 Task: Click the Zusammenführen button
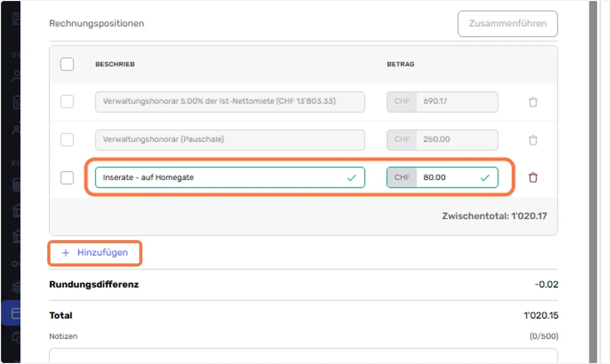[508, 23]
